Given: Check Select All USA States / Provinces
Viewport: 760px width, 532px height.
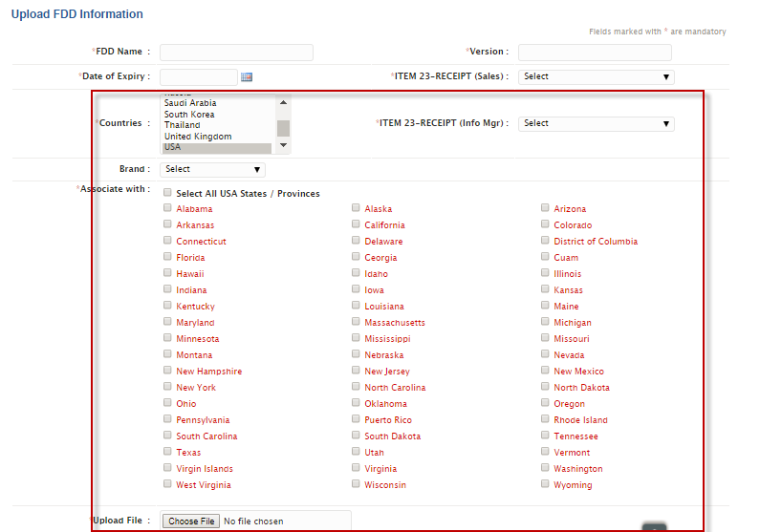Looking at the screenshot, I should click(167, 193).
